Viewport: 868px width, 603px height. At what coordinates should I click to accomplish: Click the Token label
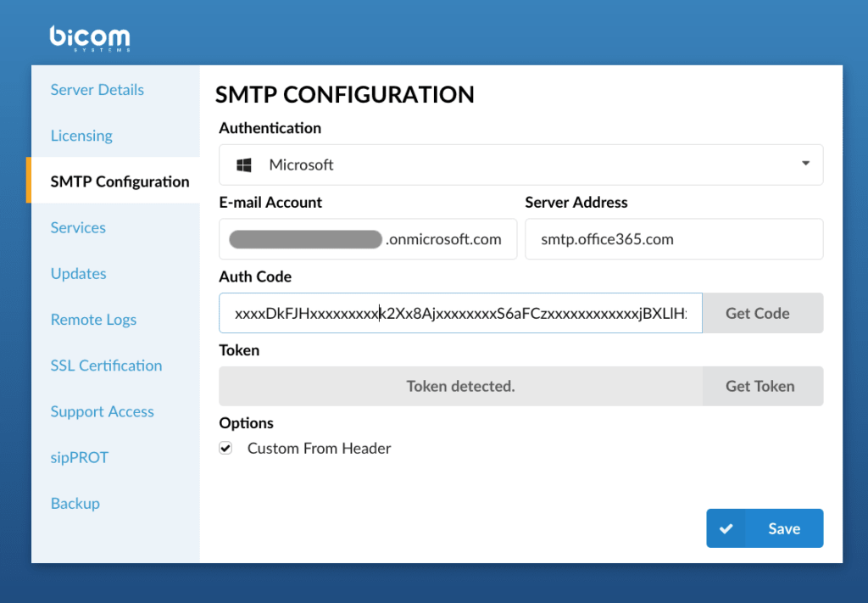point(239,350)
